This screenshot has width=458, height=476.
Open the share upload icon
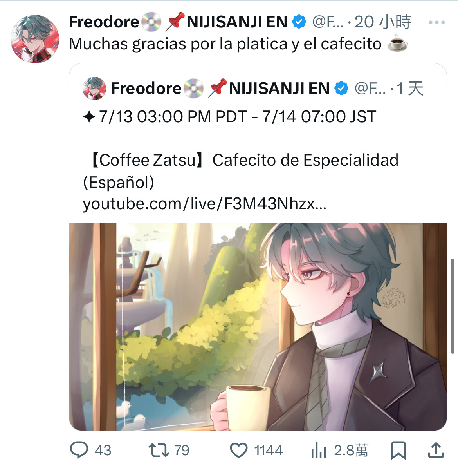click(x=436, y=450)
